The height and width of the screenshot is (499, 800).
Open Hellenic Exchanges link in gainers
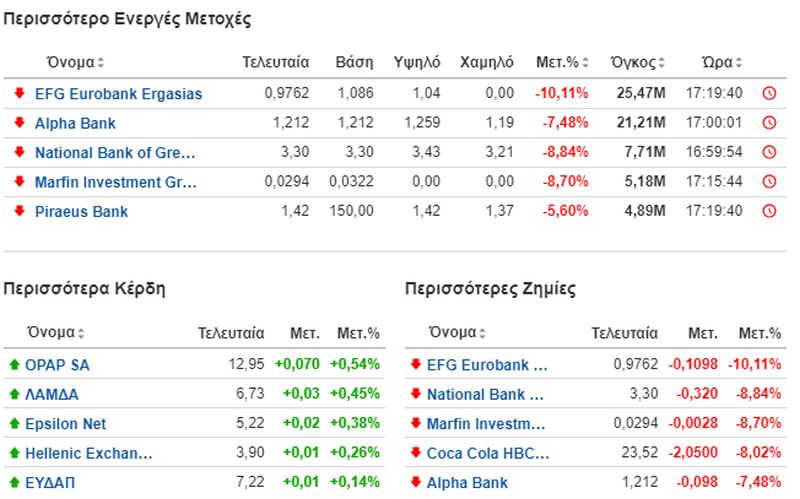click(89, 453)
